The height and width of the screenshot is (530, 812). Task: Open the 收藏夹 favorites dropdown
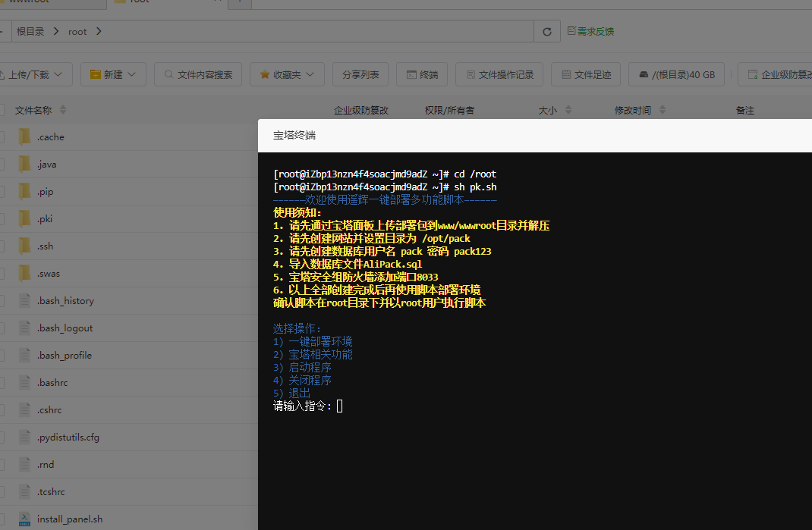pos(287,74)
